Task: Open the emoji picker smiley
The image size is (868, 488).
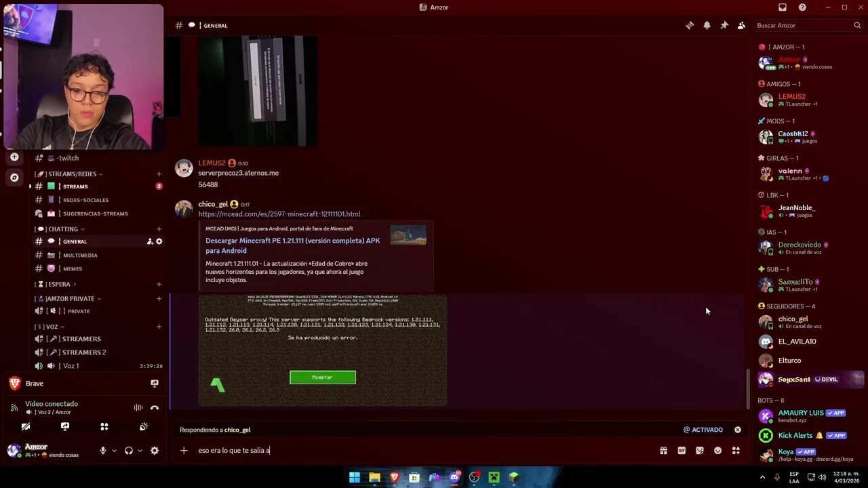Action: tap(717, 450)
